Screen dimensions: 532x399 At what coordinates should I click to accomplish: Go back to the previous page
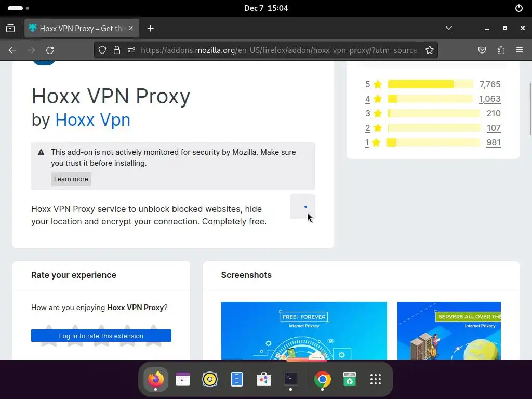point(12,50)
